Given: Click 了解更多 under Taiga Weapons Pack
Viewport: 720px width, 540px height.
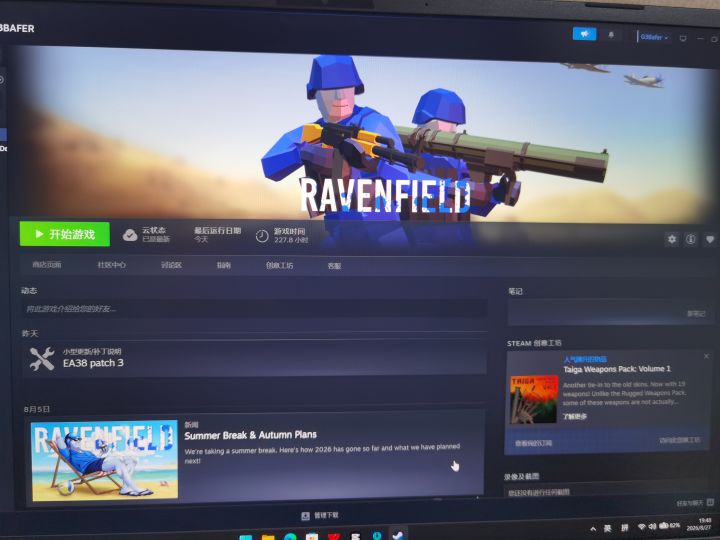Looking at the screenshot, I should point(574,416).
